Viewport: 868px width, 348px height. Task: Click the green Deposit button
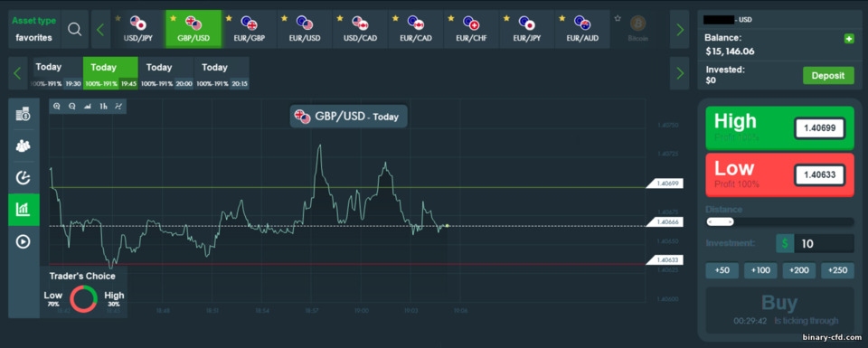coord(828,76)
